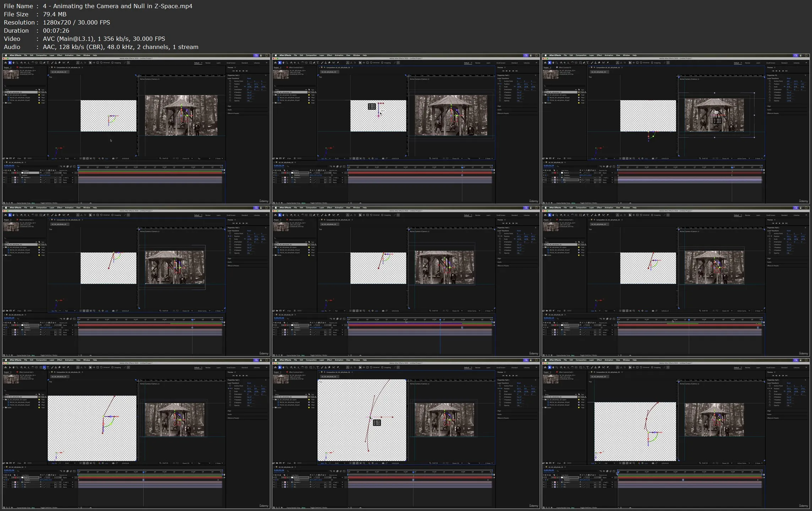Viewport: 812px width, 511px height.
Task: Click the gazebo project thumbnail in top-left frame
Action: (x=11, y=74)
